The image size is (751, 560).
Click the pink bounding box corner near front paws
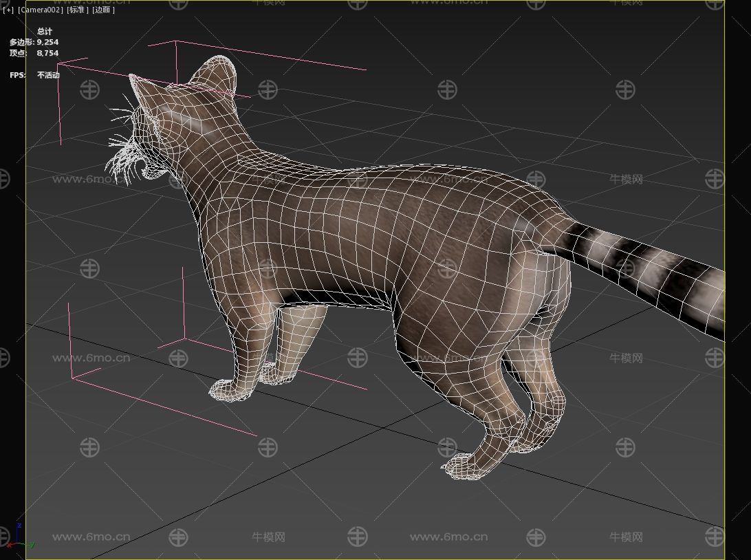click(x=72, y=378)
